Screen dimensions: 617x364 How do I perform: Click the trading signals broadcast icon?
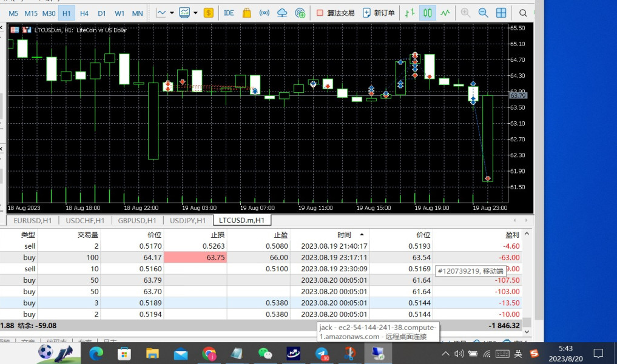coord(265,13)
